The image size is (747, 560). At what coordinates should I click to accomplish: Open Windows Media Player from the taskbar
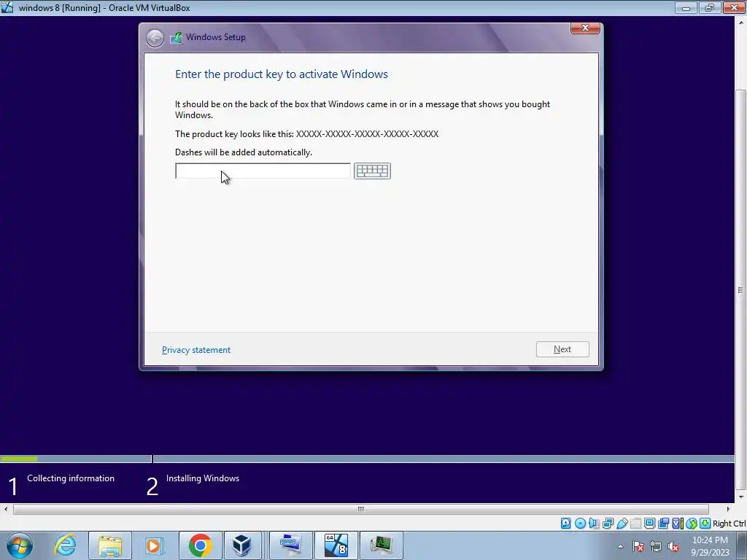point(154,545)
